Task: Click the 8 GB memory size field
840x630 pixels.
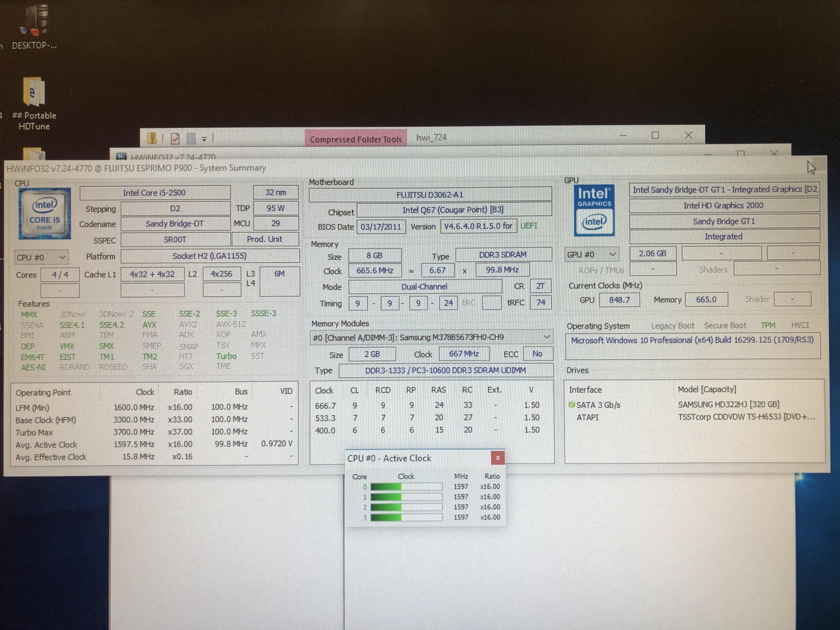Action: click(x=375, y=255)
